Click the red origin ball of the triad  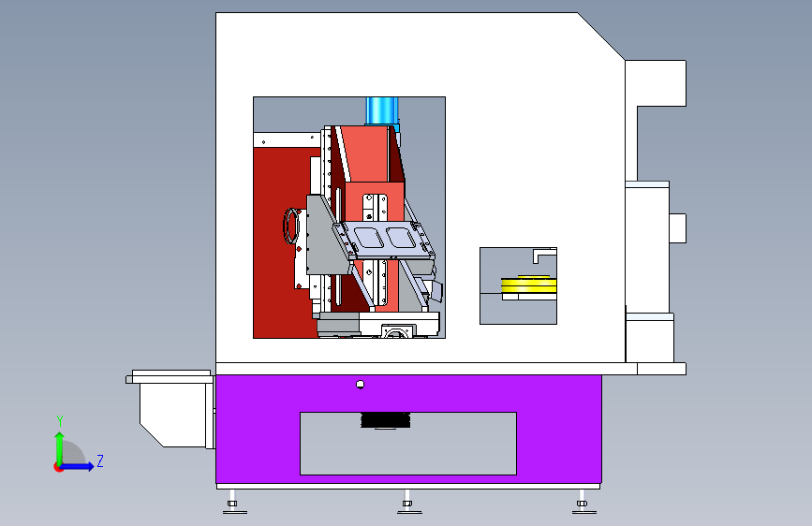[x=58, y=467]
